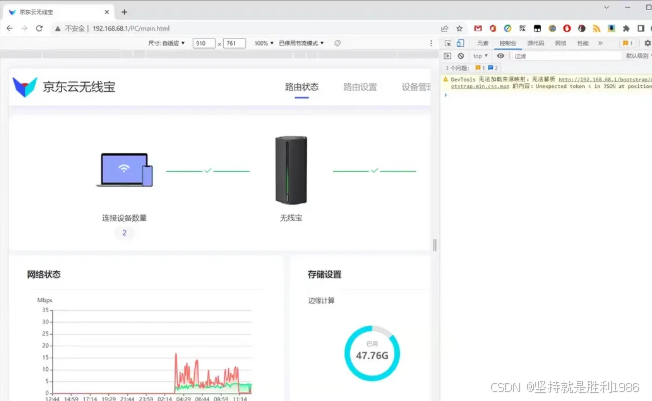
Task: Open the device toolbar three-dot menu
Action: (x=431, y=43)
